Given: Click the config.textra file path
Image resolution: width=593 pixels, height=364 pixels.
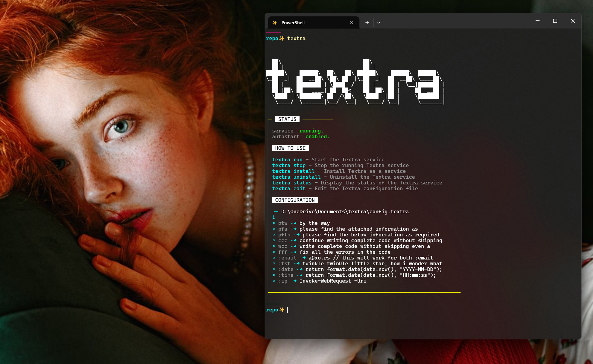Looking at the screenshot, I should [345, 211].
